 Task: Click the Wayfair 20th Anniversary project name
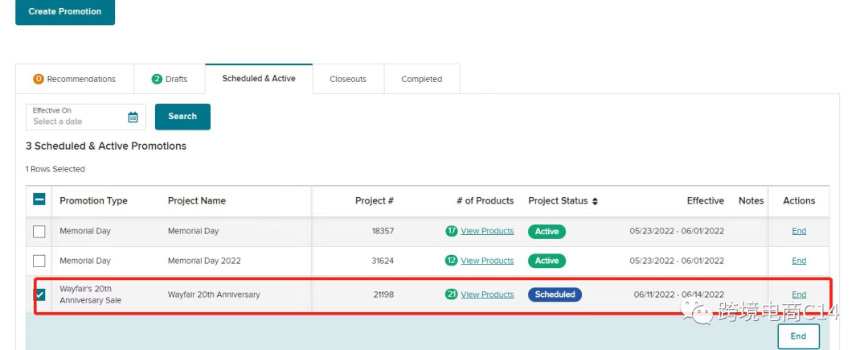[214, 294]
